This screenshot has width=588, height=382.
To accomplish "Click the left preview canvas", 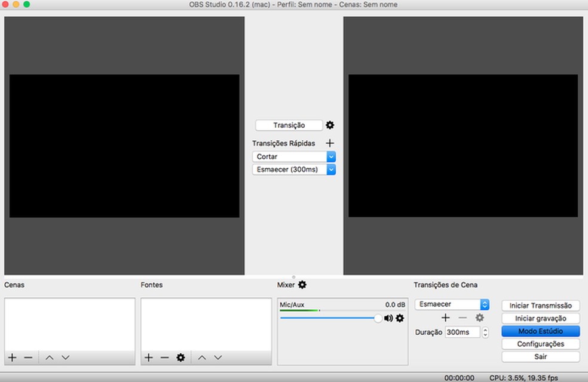I will coord(124,146).
